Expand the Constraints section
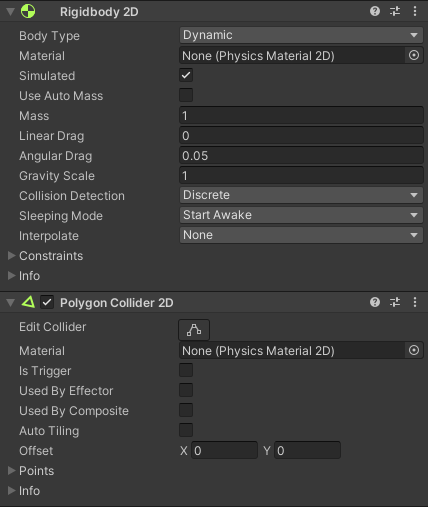The width and height of the screenshot is (428, 507). point(11,256)
